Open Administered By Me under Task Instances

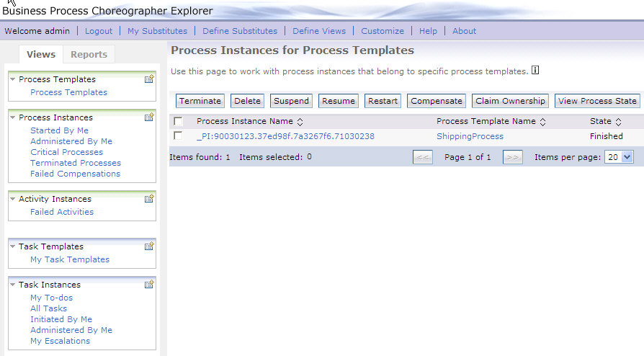point(71,330)
